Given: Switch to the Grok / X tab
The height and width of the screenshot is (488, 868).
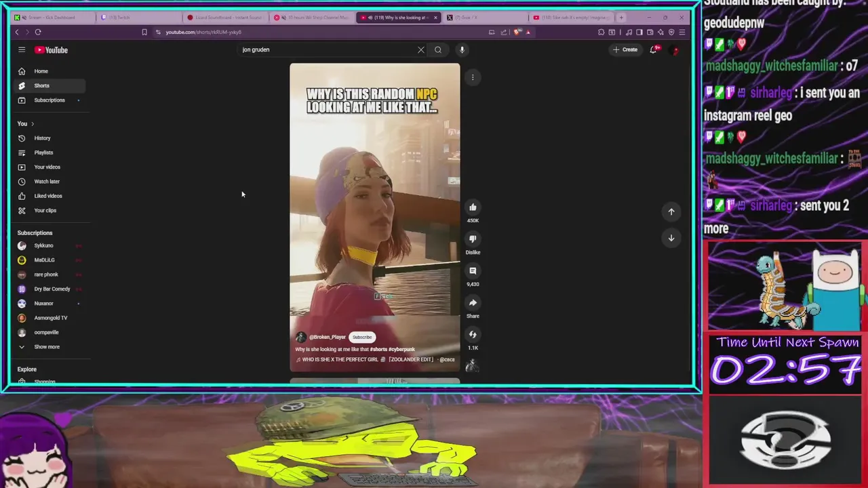Looking at the screenshot, I should pos(485,18).
